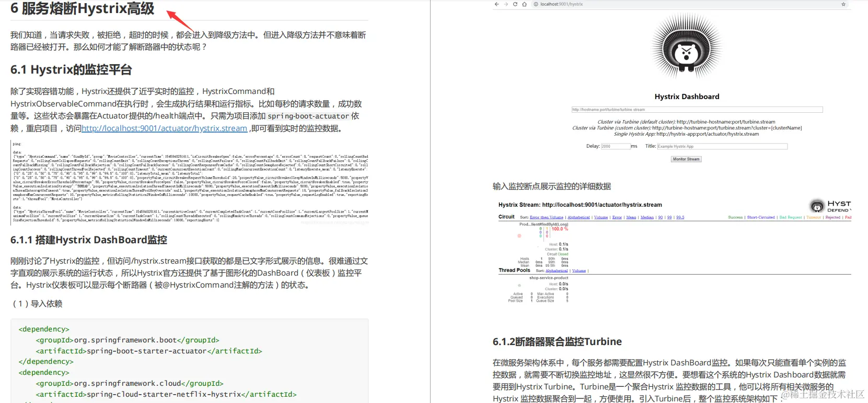Click the browser reload icon
The width and height of the screenshot is (868, 403).
pyautogui.click(x=515, y=4)
